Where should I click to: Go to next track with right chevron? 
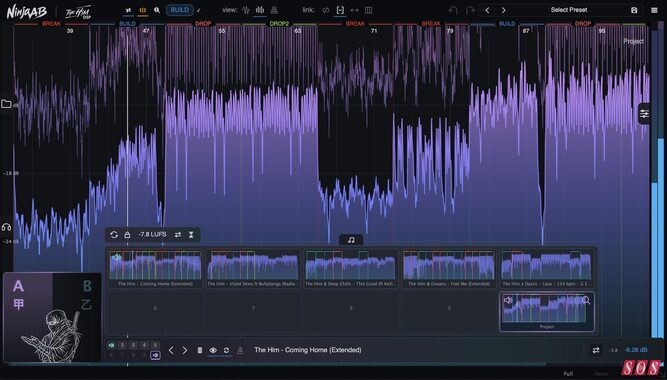point(185,350)
